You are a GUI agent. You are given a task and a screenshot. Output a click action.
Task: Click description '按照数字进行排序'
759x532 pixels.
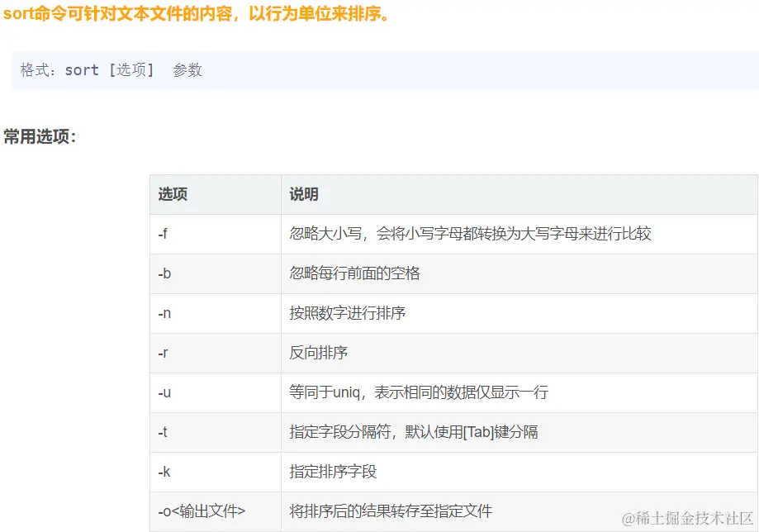pyautogui.click(x=347, y=313)
